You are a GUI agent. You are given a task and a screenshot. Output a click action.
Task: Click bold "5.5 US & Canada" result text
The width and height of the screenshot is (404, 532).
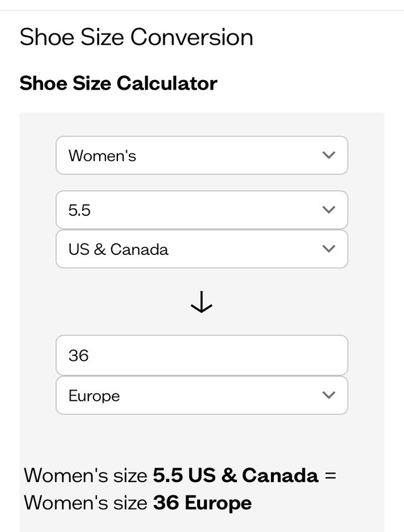pyautogui.click(x=235, y=475)
